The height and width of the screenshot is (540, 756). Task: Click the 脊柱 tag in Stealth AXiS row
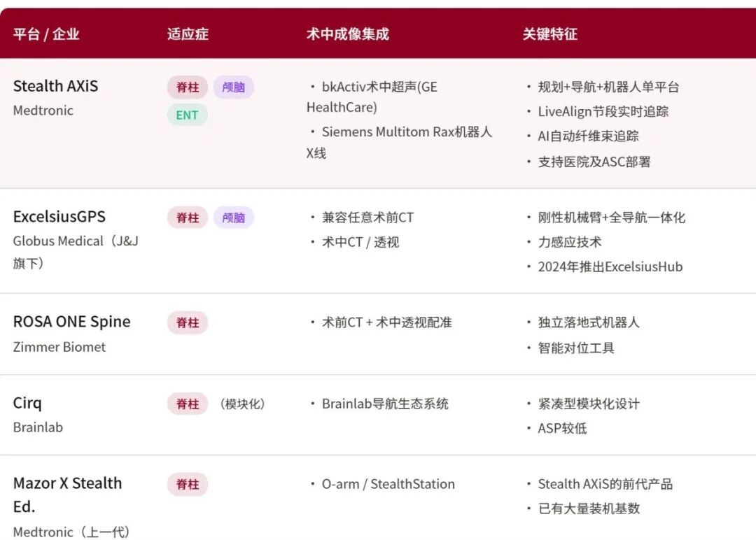[x=188, y=87]
